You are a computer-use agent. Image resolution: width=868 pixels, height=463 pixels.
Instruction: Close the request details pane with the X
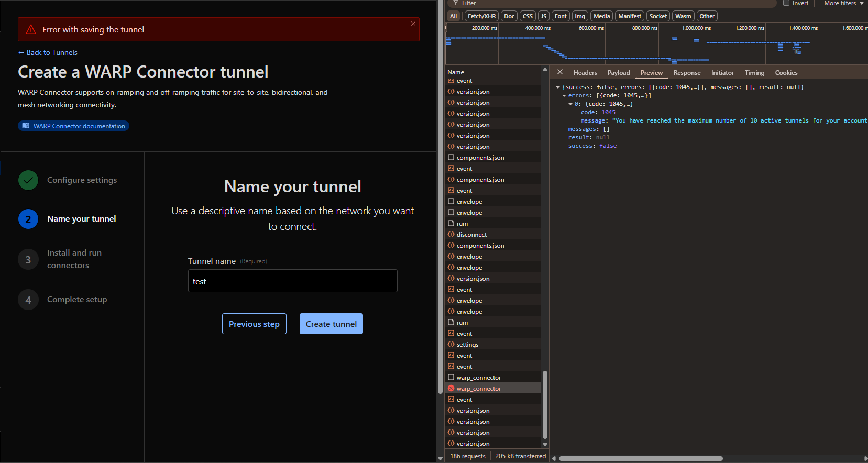[x=560, y=72]
